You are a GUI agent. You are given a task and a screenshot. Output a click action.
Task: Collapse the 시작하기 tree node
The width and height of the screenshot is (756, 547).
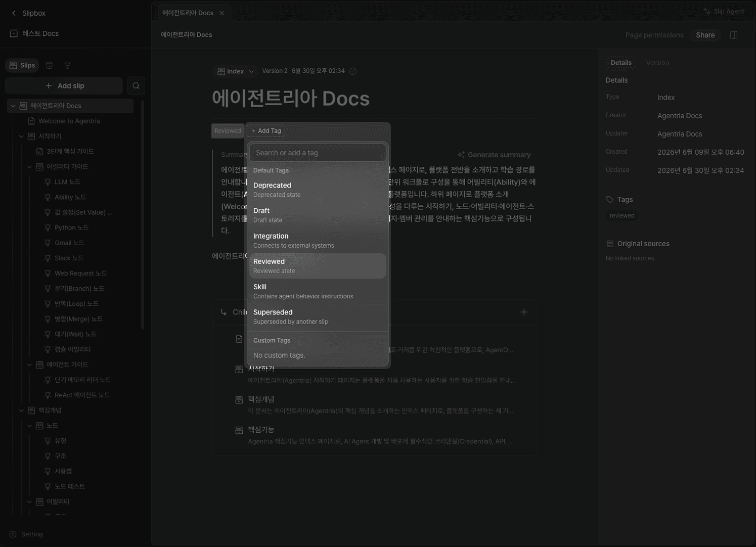(x=21, y=136)
